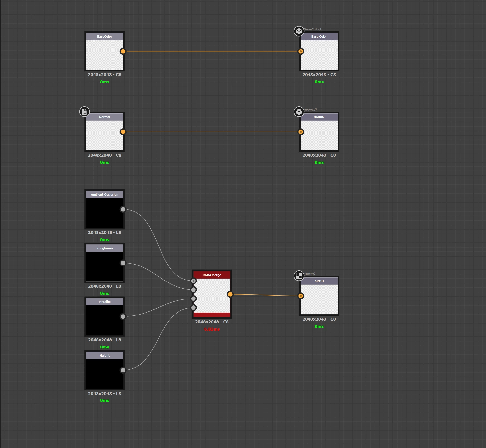Click the document badge on Normal input node
The width and height of the screenshot is (486, 448).
84,112
